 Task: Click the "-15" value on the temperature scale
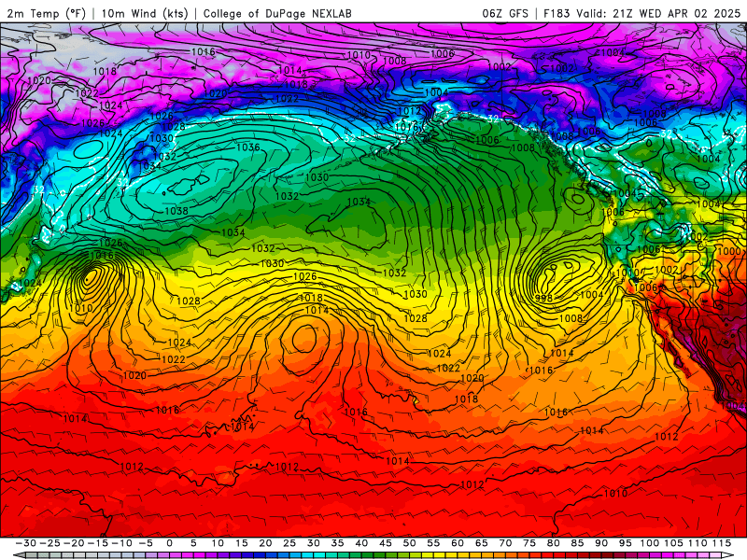(x=98, y=543)
